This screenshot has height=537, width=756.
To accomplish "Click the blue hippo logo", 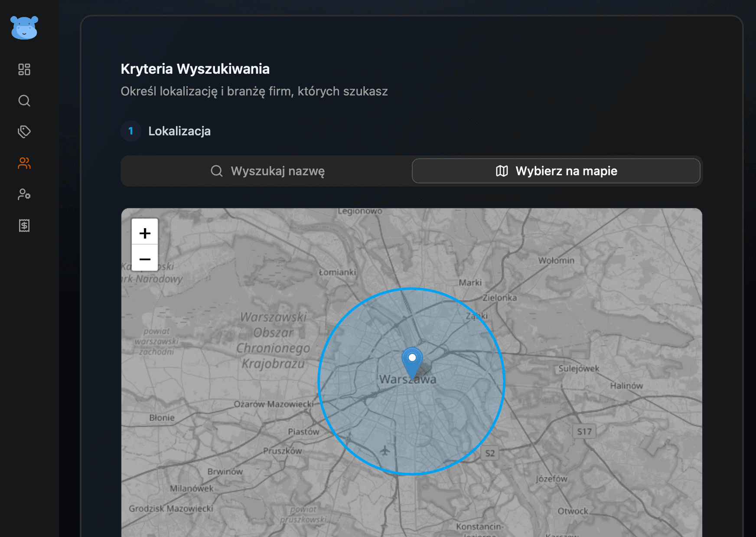I will (24, 28).
